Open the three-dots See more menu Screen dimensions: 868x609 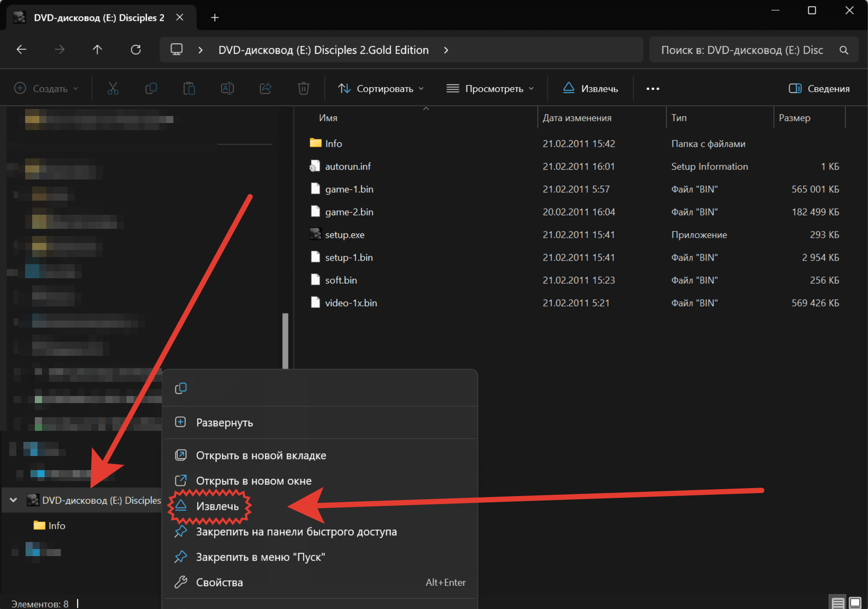click(653, 89)
